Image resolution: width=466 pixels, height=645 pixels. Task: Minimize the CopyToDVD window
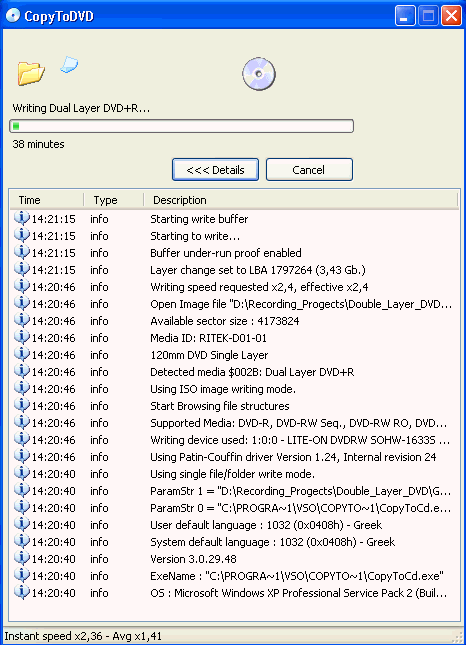[x=405, y=16]
